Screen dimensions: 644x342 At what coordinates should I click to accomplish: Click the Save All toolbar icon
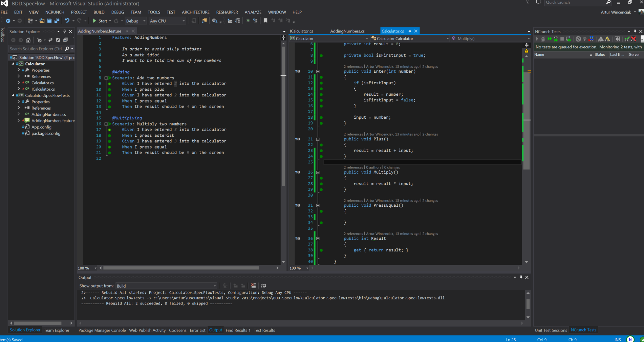[57, 21]
